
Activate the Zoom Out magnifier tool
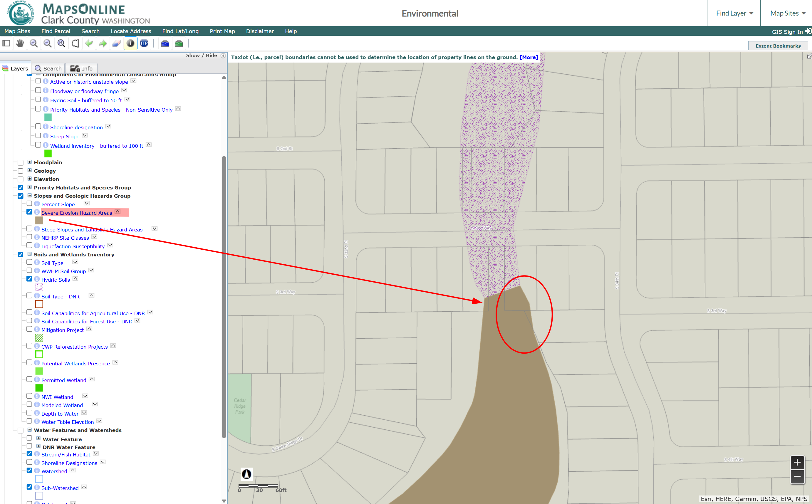pyautogui.click(x=47, y=43)
